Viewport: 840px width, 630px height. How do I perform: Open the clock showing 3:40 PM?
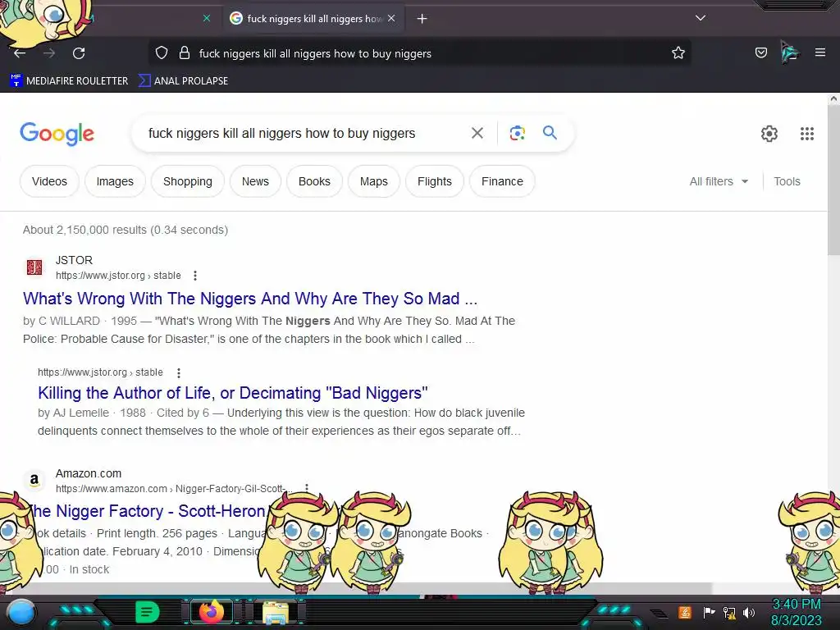click(796, 612)
